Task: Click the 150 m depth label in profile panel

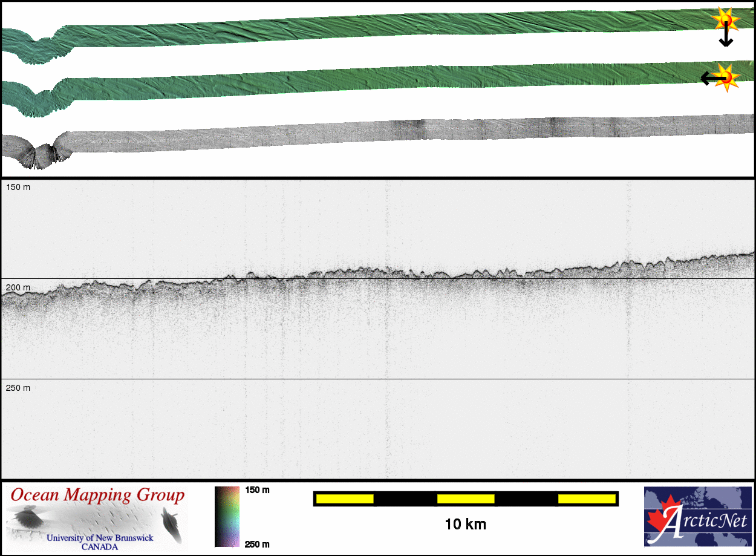Action: click(18, 188)
